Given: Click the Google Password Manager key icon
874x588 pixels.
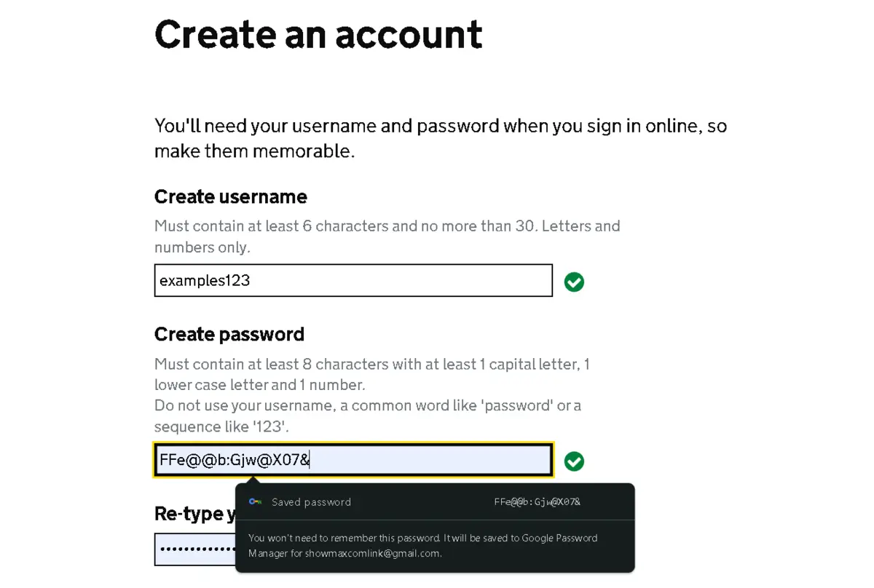Looking at the screenshot, I should (255, 502).
